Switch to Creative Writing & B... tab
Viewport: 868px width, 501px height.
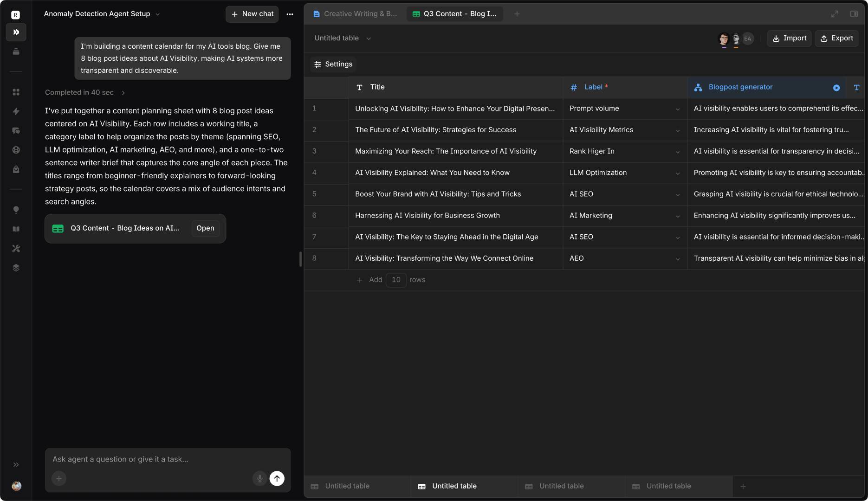click(x=356, y=14)
